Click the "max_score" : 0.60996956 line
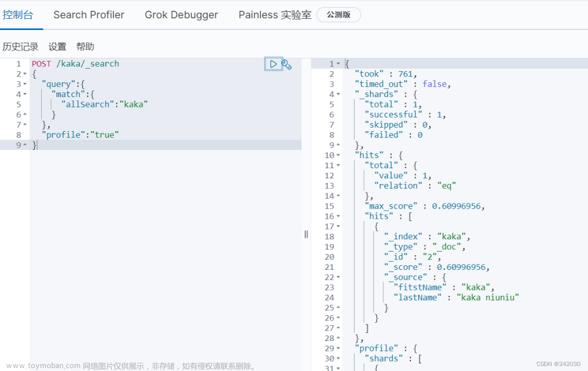This screenshot has height=371, width=588. pyautogui.click(x=425, y=206)
